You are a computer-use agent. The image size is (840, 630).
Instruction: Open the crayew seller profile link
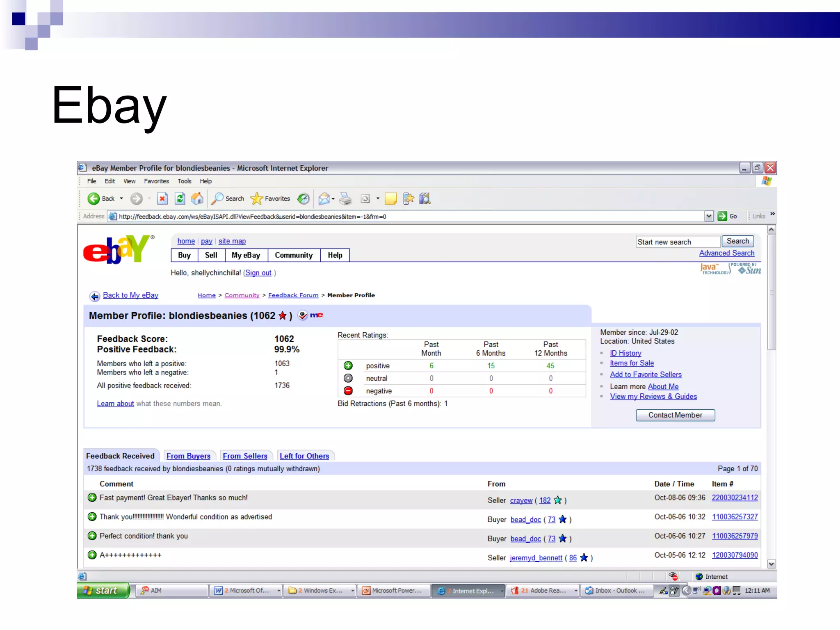tap(521, 500)
